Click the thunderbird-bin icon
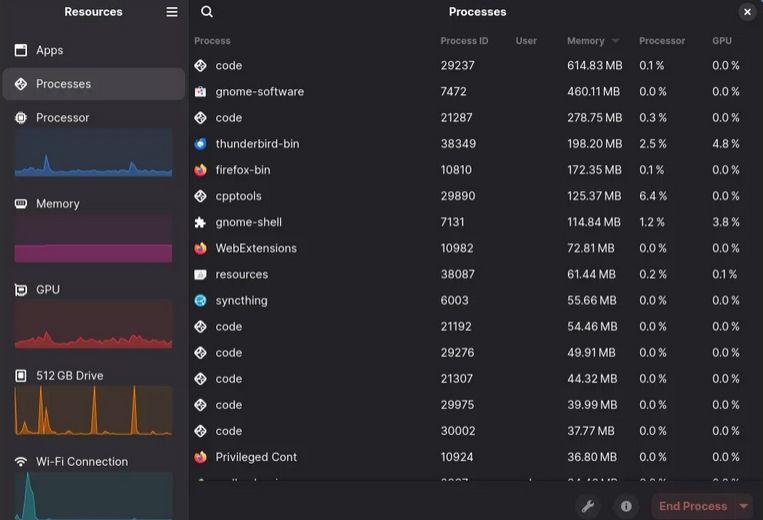The width and height of the screenshot is (763, 520). point(200,144)
